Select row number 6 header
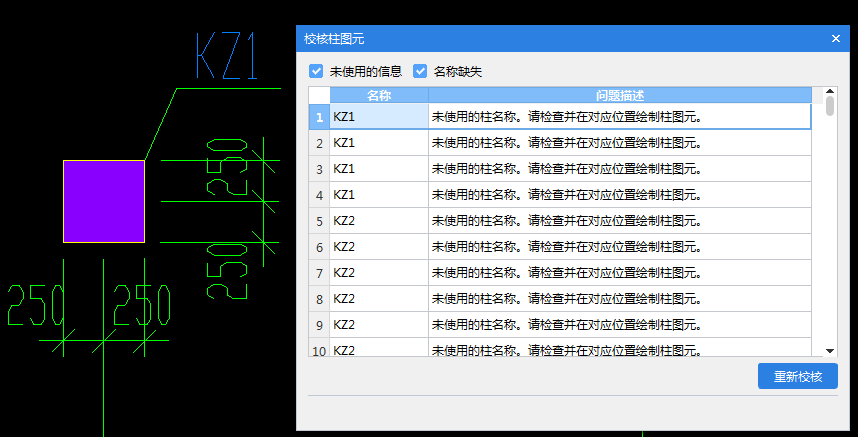Viewport: 858px width, 437px height. 320,247
